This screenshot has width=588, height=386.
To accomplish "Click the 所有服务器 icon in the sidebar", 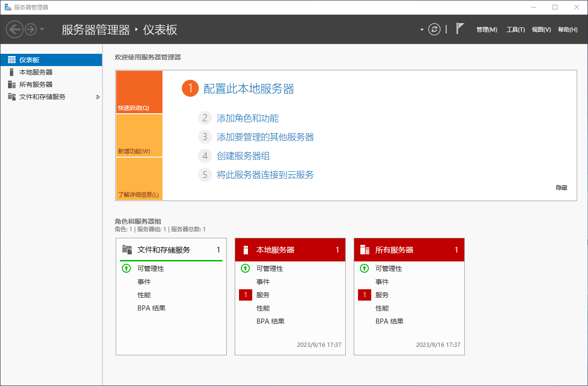I will pos(12,84).
